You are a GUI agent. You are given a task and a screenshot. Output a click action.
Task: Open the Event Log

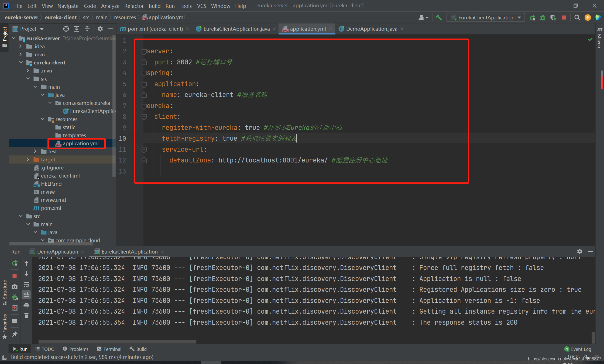point(578,349)
